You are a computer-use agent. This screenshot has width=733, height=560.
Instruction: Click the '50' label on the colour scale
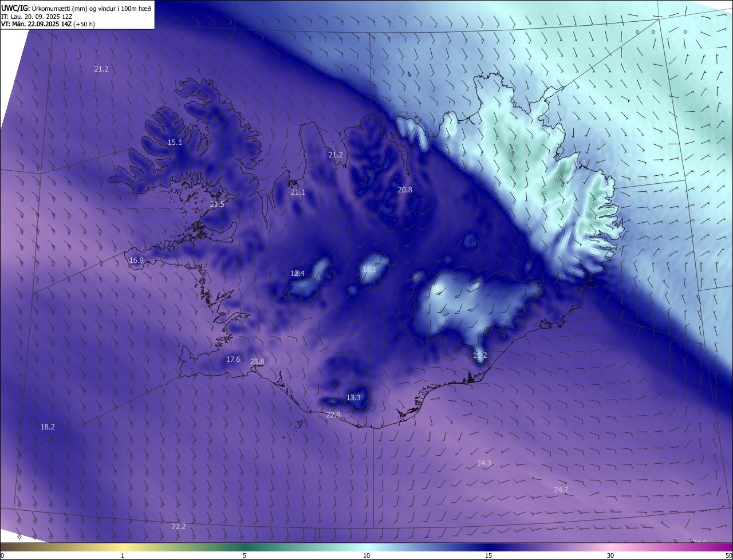(x=728, y=555)
